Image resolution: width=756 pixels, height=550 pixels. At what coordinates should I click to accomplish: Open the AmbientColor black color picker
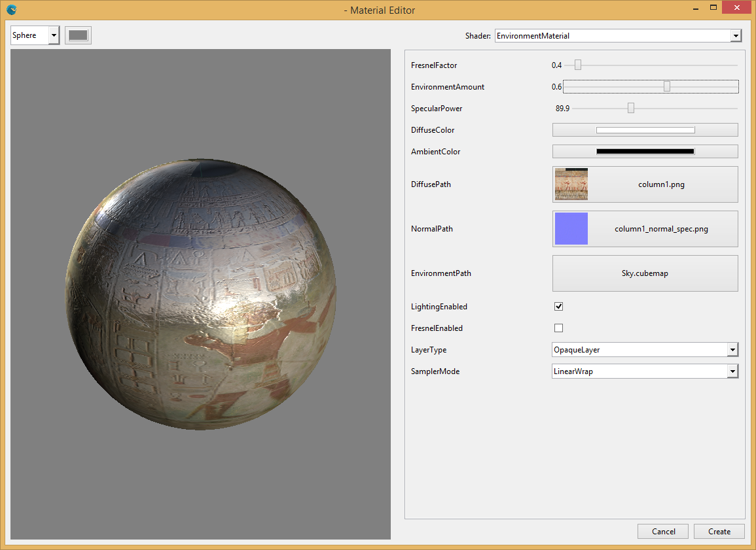[x=645, y=152]
